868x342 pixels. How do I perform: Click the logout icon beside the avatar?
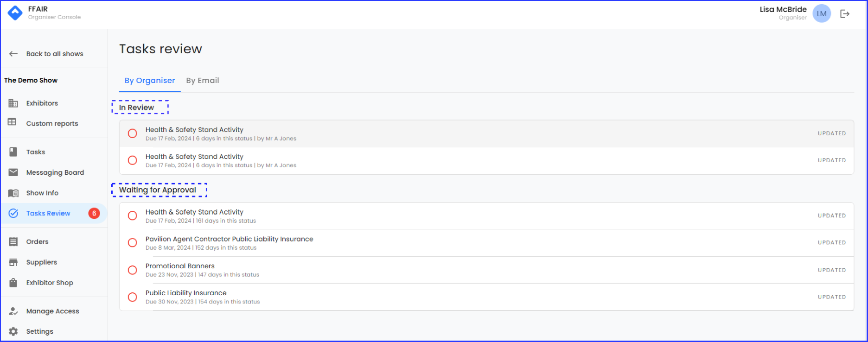(845, 14)
